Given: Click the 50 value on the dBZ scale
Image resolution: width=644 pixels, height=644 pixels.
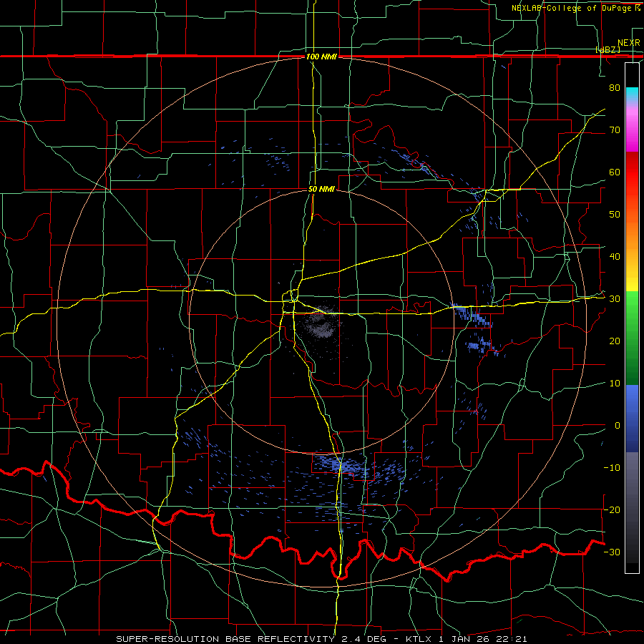Looking at the screenshot, I should 615,215.
